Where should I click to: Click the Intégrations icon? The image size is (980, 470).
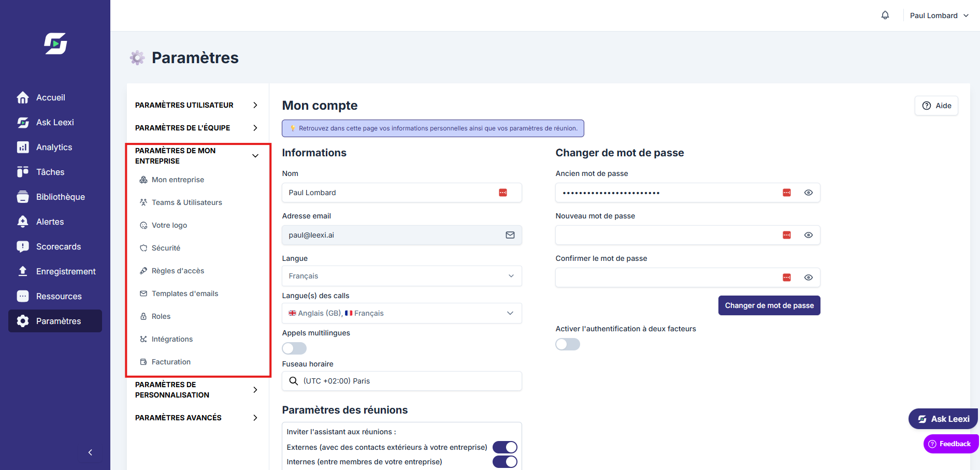point(143,339)
